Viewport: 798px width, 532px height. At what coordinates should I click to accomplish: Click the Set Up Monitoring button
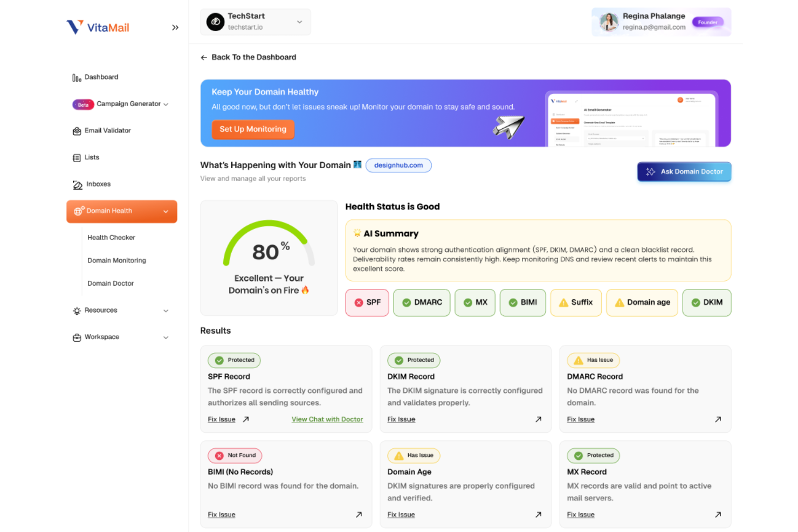point(253,129)
